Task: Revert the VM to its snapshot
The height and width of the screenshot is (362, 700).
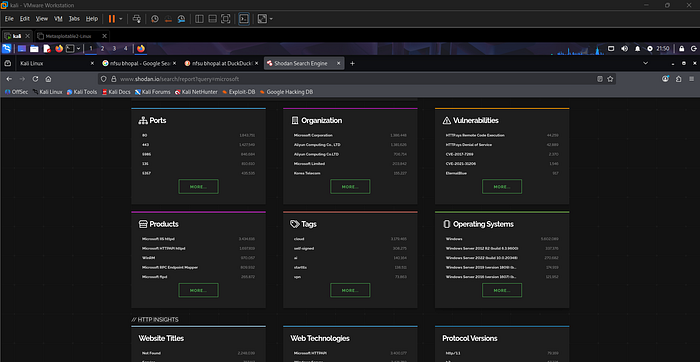Action: 168,19
